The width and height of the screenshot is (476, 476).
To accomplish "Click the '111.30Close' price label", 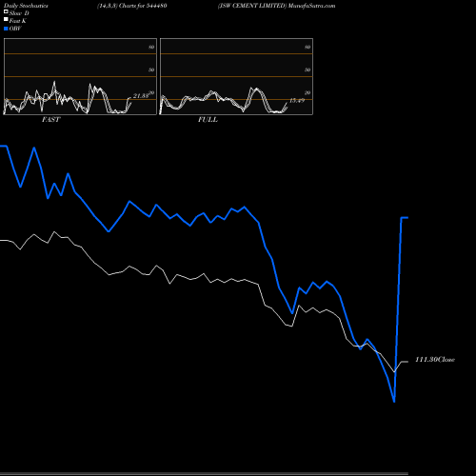I will [x=435, y=360].
